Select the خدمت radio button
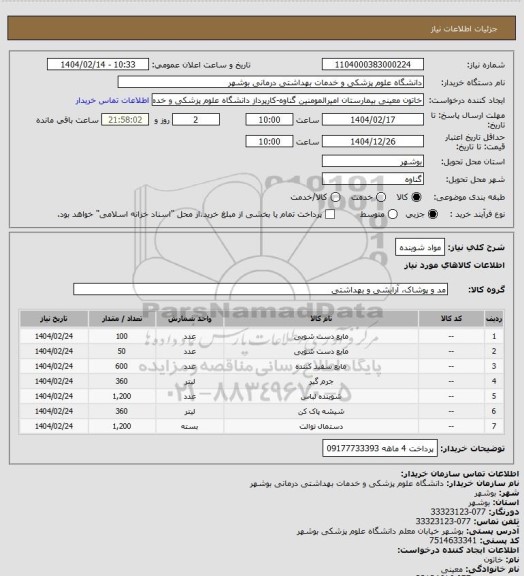Viewport: 524px width, 576px height. pos(381,197)
